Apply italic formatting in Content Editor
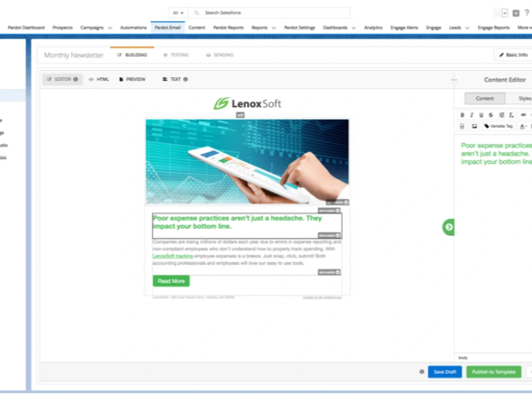This screenshot has height=399, width=532. coord(471,115)
